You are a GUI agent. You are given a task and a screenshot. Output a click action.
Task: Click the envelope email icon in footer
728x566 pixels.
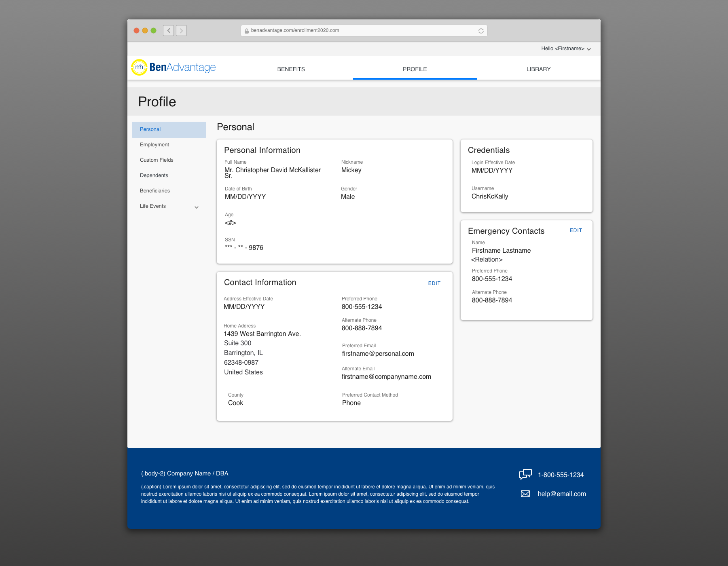[525, 494]
